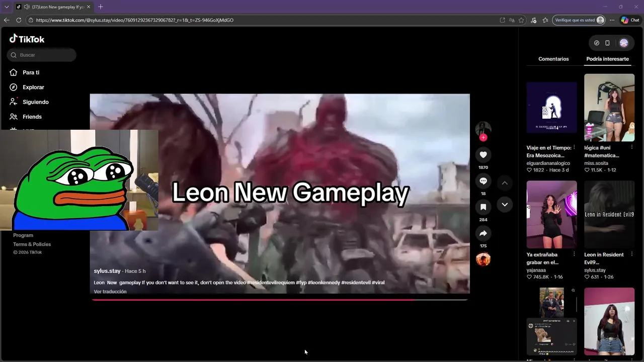Click the #viral hashtag
This screenshot has height=362, width=644.
378,283
